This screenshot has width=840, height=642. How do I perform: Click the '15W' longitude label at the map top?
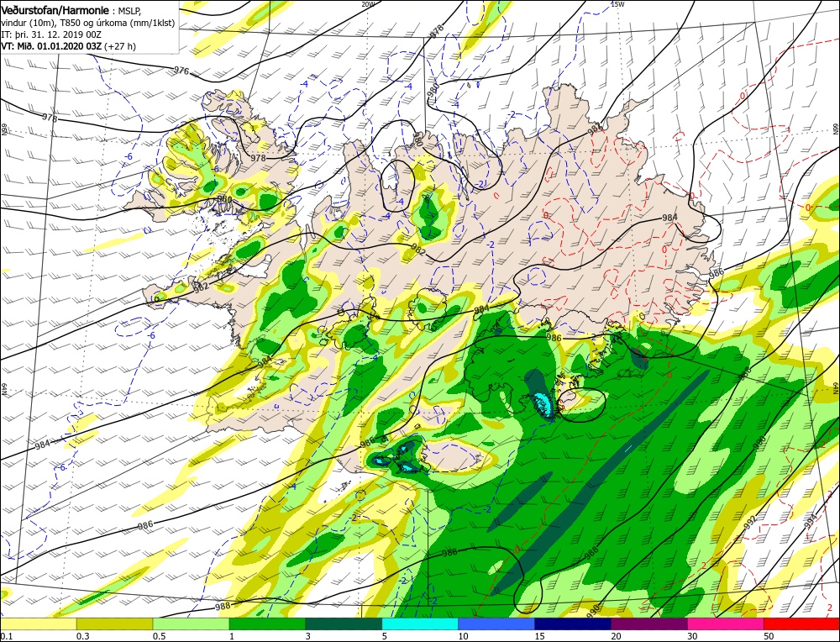point(617,3)
